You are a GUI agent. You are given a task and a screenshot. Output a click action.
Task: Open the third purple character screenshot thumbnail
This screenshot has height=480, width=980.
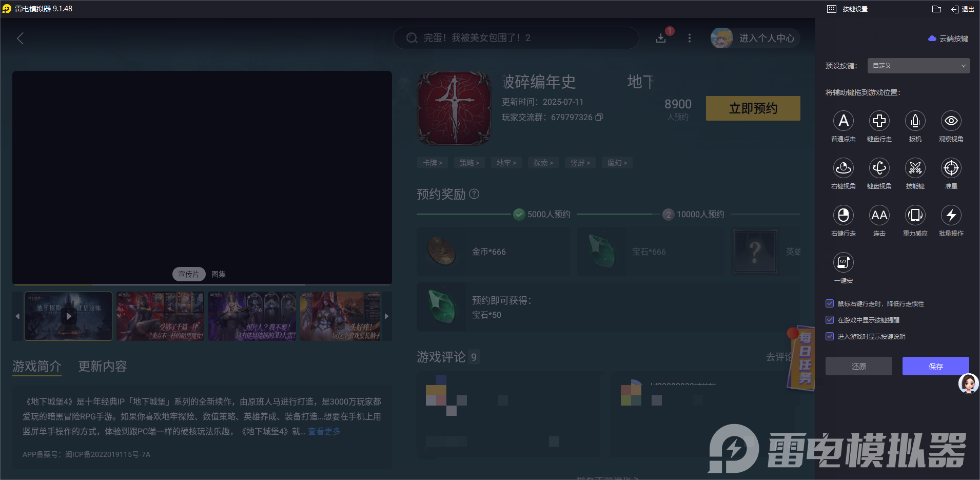tap(252, 316)
